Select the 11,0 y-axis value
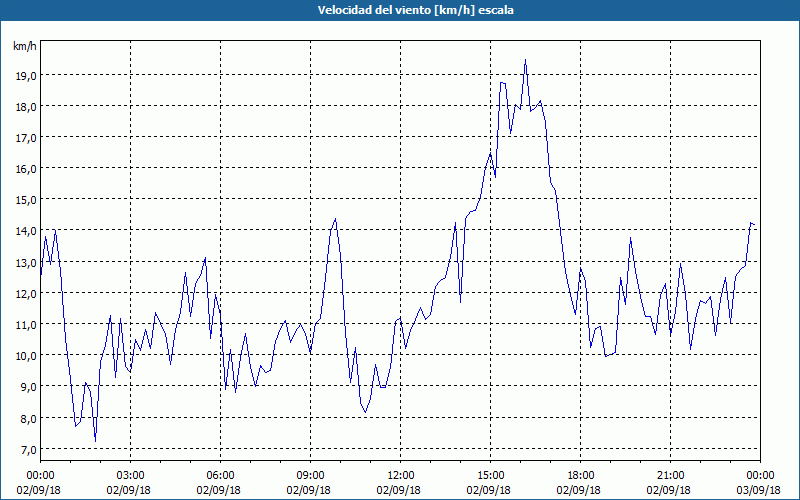Image resolution: width=800 pixels, height=500 pixels. pyautogui.click(x=26, y=325)
